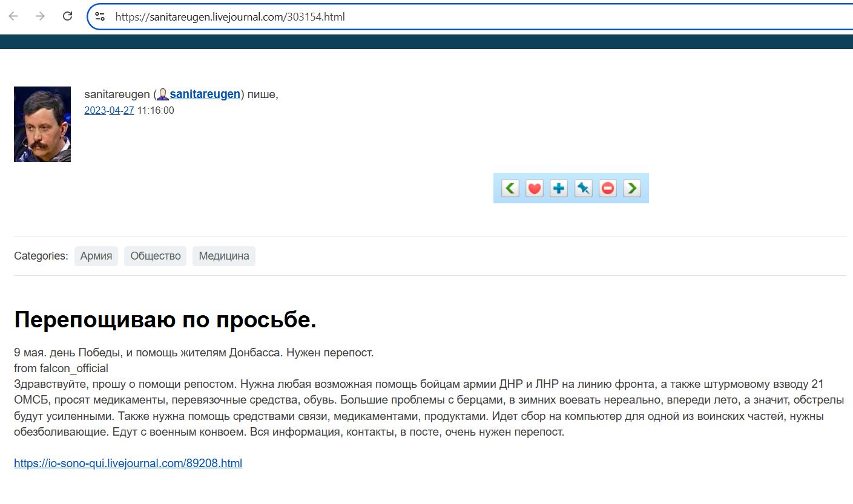
Task: Open the month 04 archive link
Action: pos(115,110)
